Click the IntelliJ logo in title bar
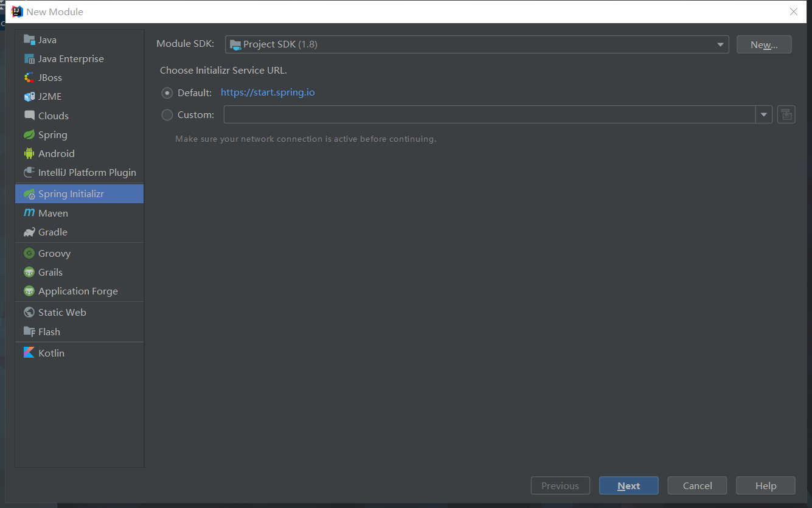This screenshot has height=508, width=812. click(18, 12)
